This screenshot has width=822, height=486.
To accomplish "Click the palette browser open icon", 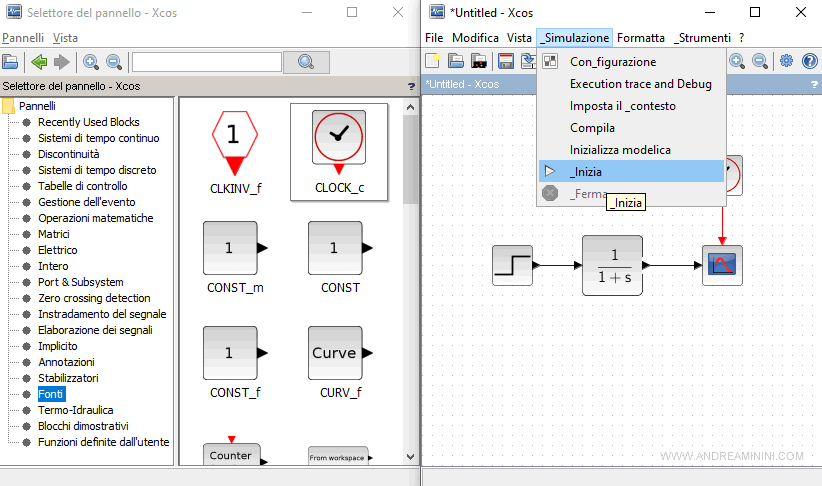I will point(10,62).
